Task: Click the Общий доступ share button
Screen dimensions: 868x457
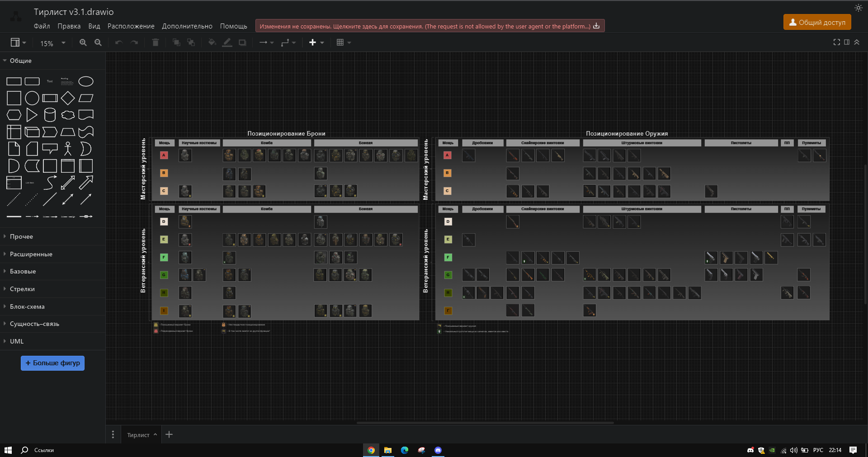Action: click(817, 22)
